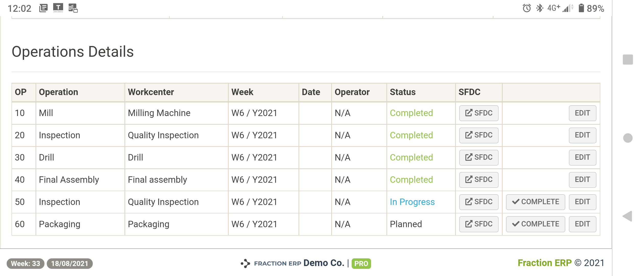Edit operation 20 Inspection row
Viewport: 644px width, 276px height.
[x=582, y=135]
